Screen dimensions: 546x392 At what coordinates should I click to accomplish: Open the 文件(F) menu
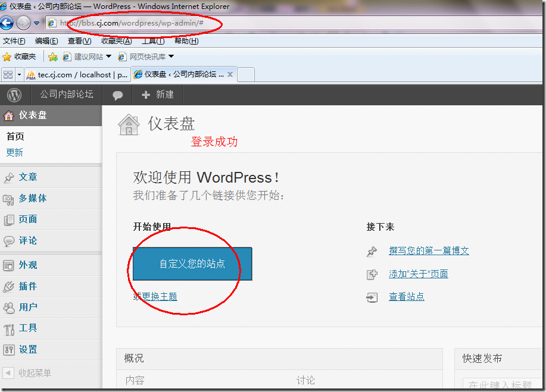14,41
